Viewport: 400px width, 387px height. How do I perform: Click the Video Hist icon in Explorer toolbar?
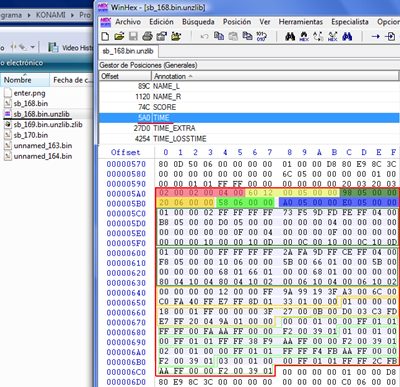click(x=53, y=47)
